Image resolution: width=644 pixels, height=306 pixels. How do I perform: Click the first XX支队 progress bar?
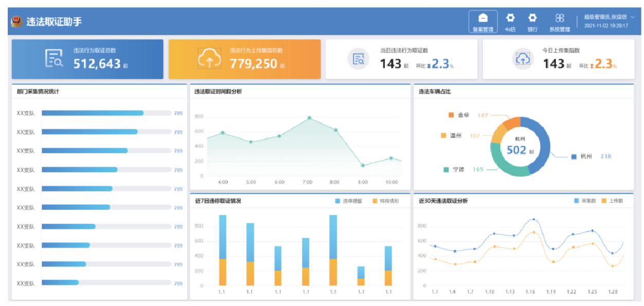point(106,113)
